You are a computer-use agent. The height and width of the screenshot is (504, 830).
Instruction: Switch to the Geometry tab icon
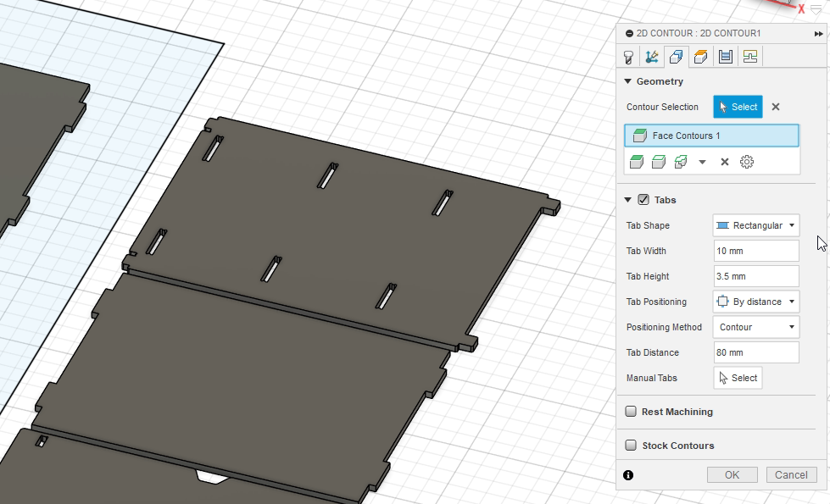click(x=677, y=57)
